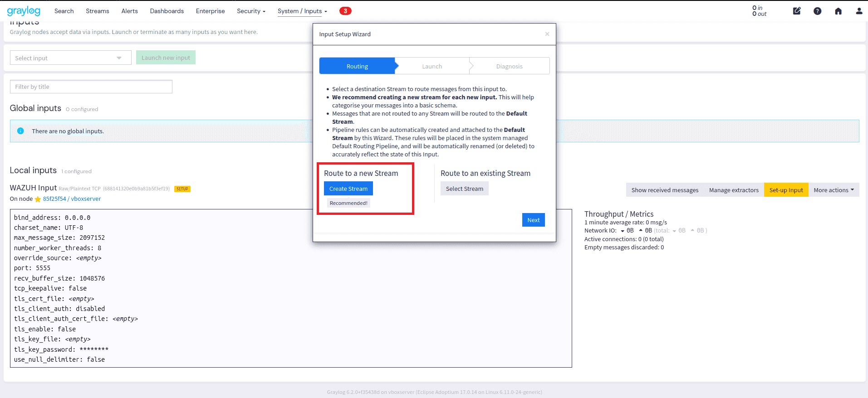Viewport: 868px width, 398px height.
Task: Click the Throughput / Metrics heading
Action: tap(619, 214)
